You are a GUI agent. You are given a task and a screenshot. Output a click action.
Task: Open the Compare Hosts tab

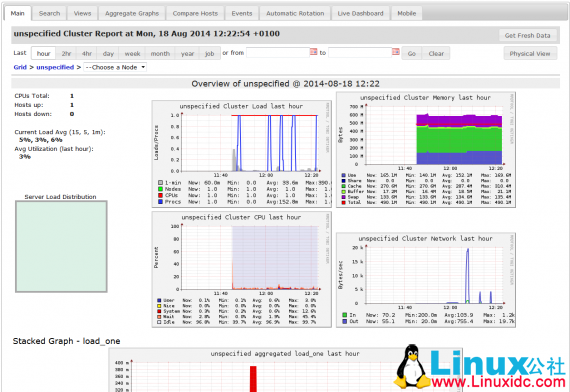[x=195, y=13]
